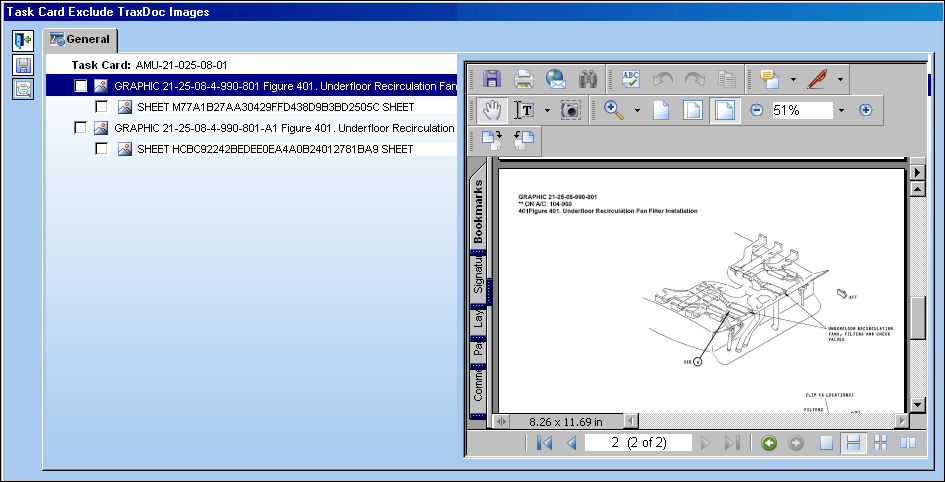Click the AMU-21-025-08-01 task card number

click(x=181, y=65)
